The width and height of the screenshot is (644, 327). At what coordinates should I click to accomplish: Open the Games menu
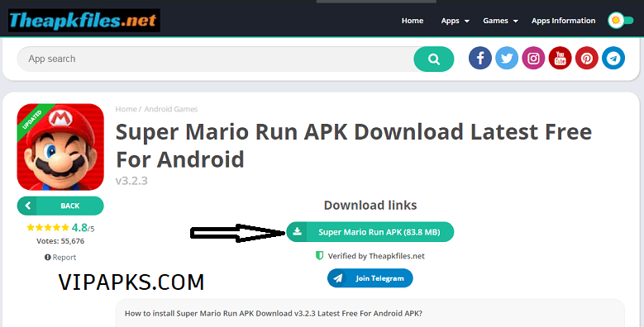[495, 21]
